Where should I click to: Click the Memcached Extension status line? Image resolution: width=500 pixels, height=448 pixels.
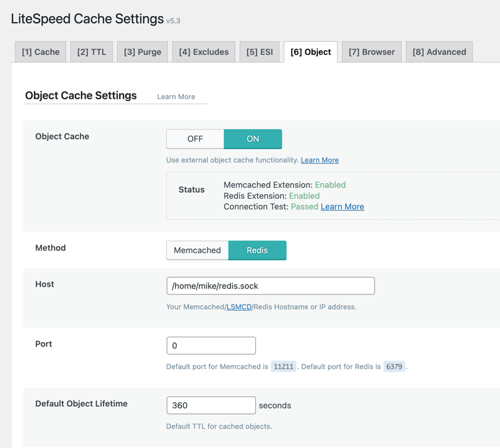point(285,185)
